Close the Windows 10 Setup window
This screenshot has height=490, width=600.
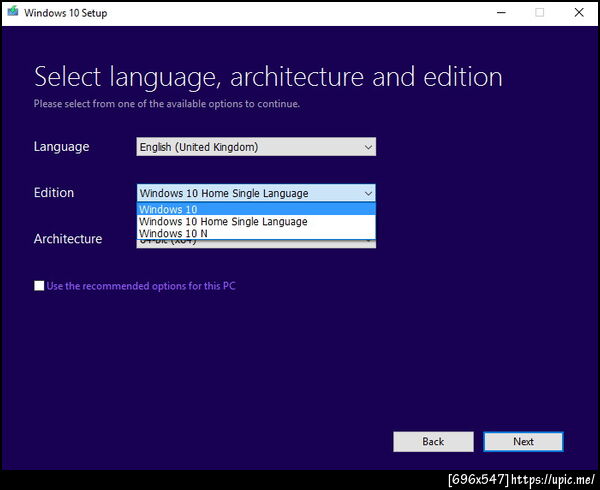(579, 13)
